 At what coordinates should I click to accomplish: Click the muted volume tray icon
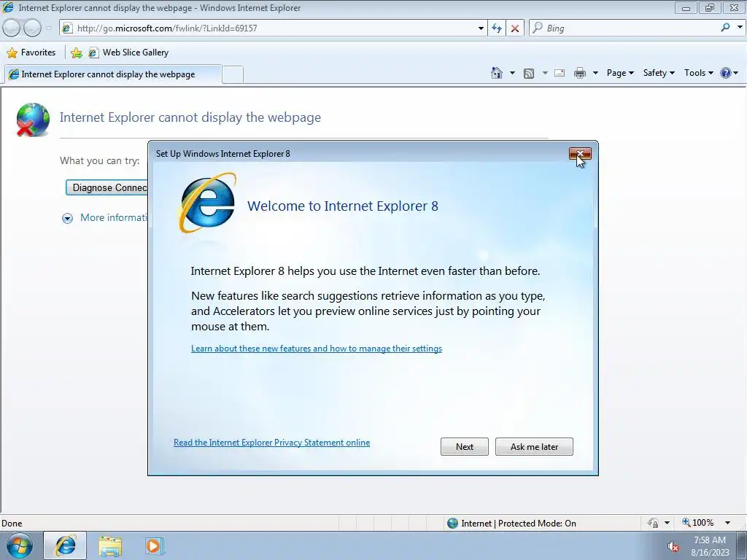(673, 547)
